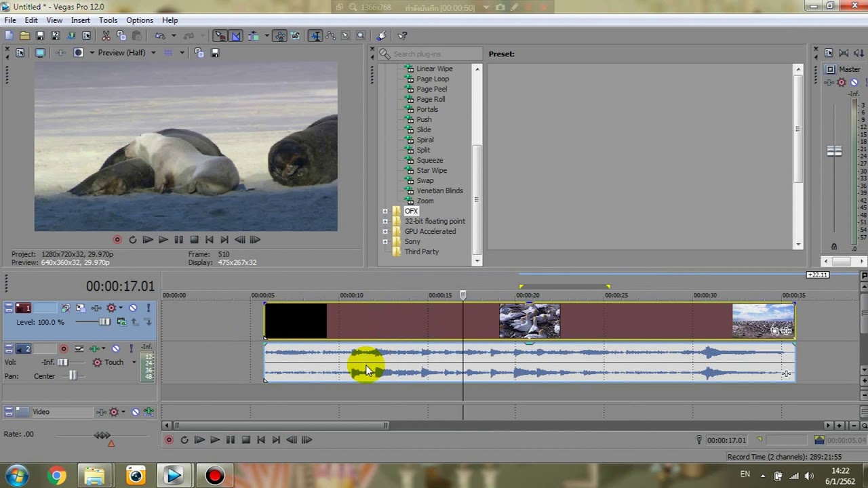The height and width of the screenshot is (488, 868).
Task: Open the Auto Ripple mode dropdown arrow
Action: (x=267, y=36)
